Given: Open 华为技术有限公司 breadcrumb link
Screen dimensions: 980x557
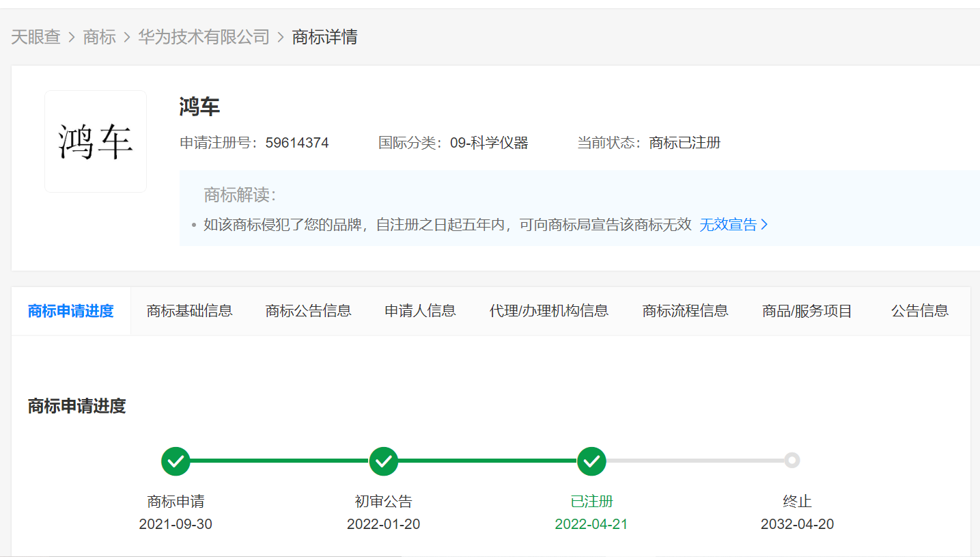Looking at the screenshot, I should (x=204, y=37).
